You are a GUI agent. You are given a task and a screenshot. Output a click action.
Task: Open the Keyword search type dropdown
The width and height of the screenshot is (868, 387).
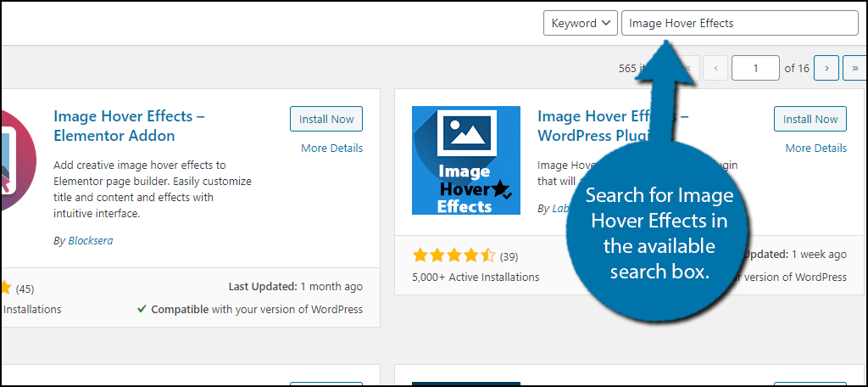tap(580, 23)
